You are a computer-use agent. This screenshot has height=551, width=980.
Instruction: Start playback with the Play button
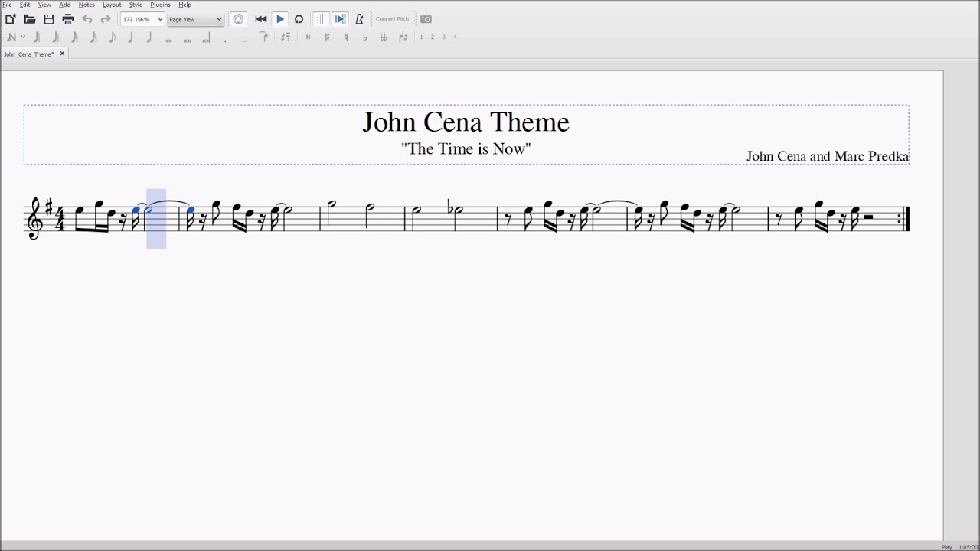tap(280, 19)
